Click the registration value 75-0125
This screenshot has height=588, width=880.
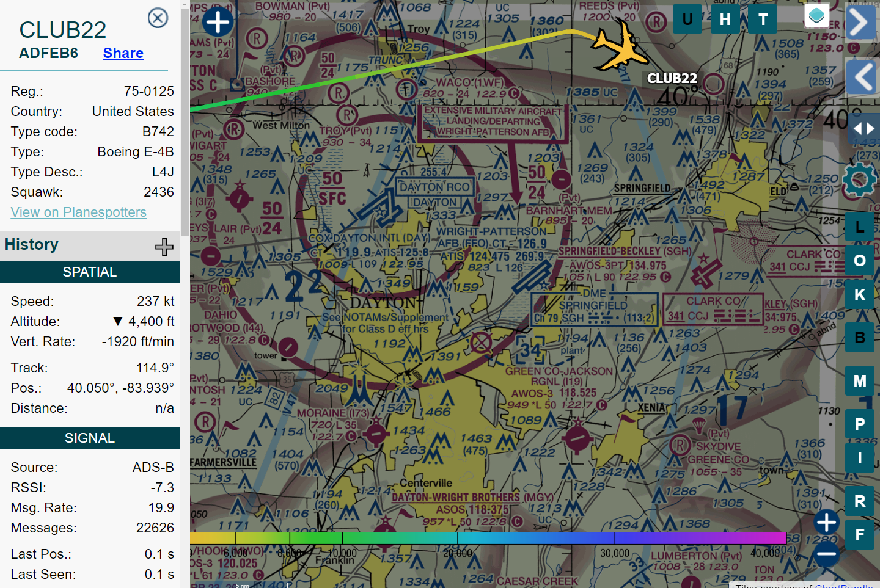point(149,91)
